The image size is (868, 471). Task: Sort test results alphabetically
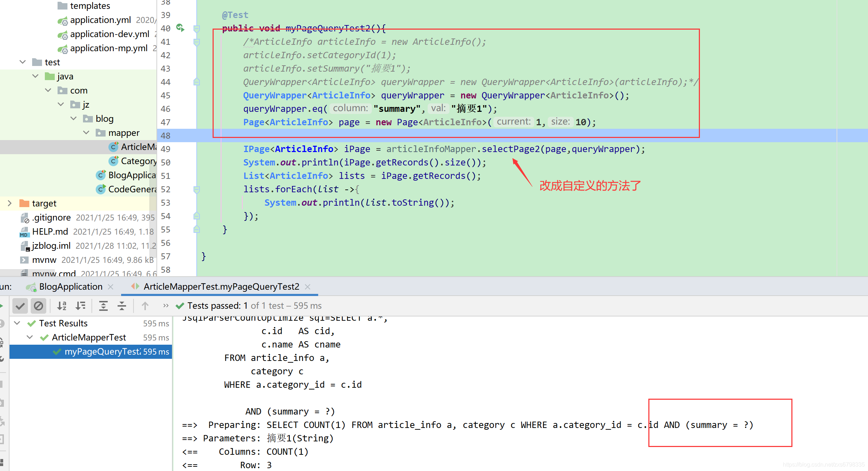[x=62, y=306]
